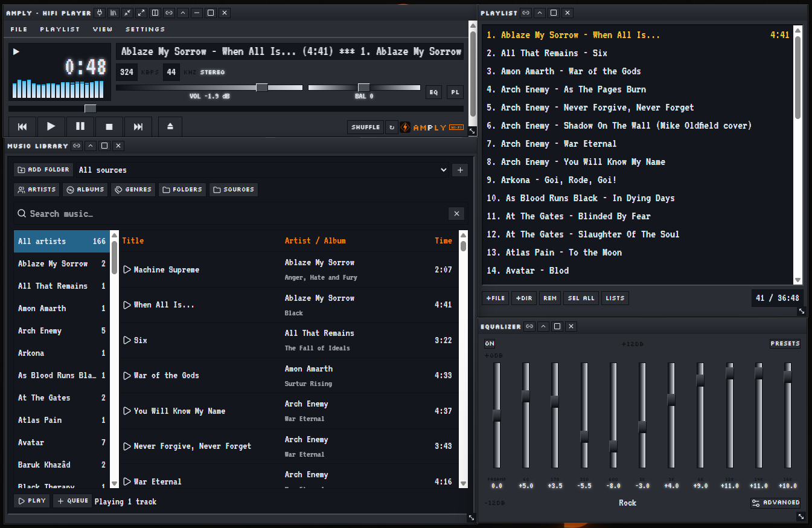Viewport: 812px width, 528px height.
Task: Click the library books icon in player title bar
Action: point(113,13)
